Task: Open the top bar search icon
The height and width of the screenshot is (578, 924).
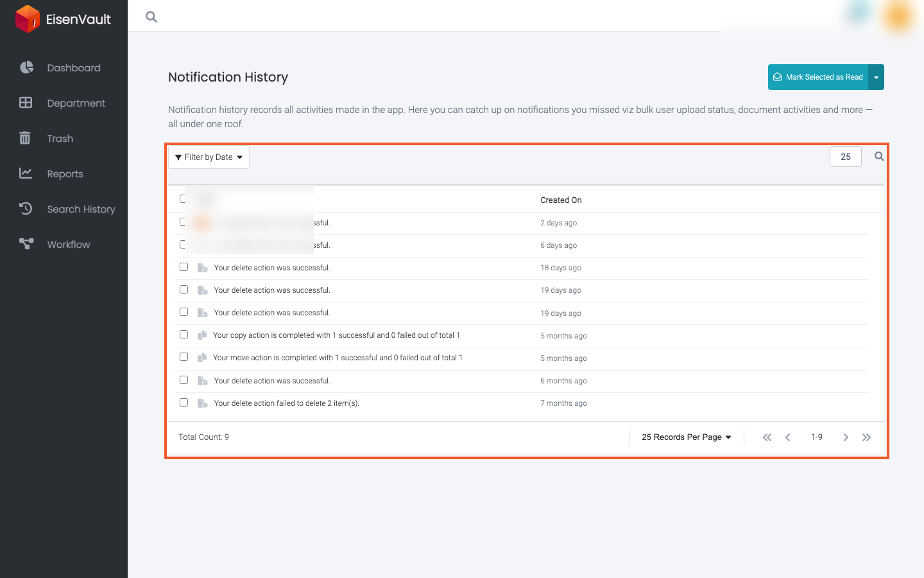Action: click(x=151, y=17)
